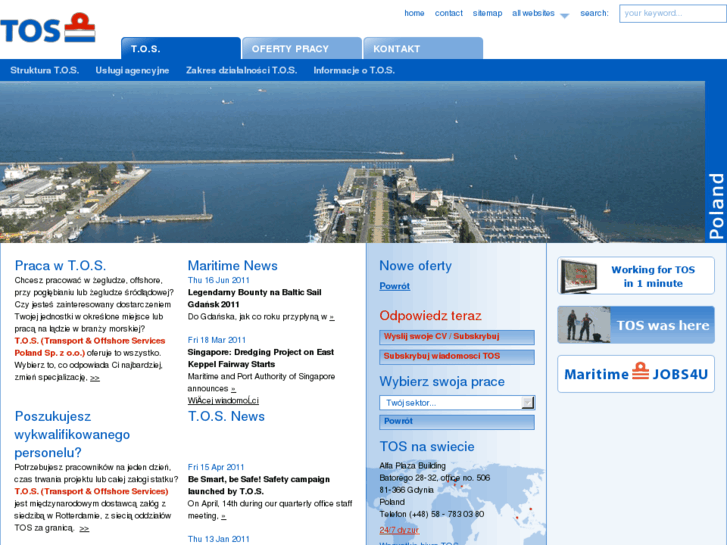Open Working for TOS in 1 minute banner
This screenshot has height=545, width=727.
click(x=636, y=276)
